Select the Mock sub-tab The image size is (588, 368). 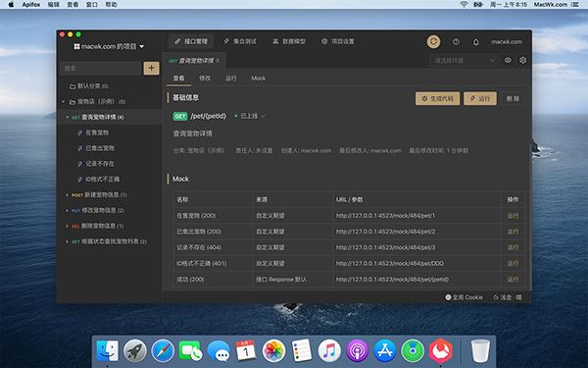pos(259,79)
